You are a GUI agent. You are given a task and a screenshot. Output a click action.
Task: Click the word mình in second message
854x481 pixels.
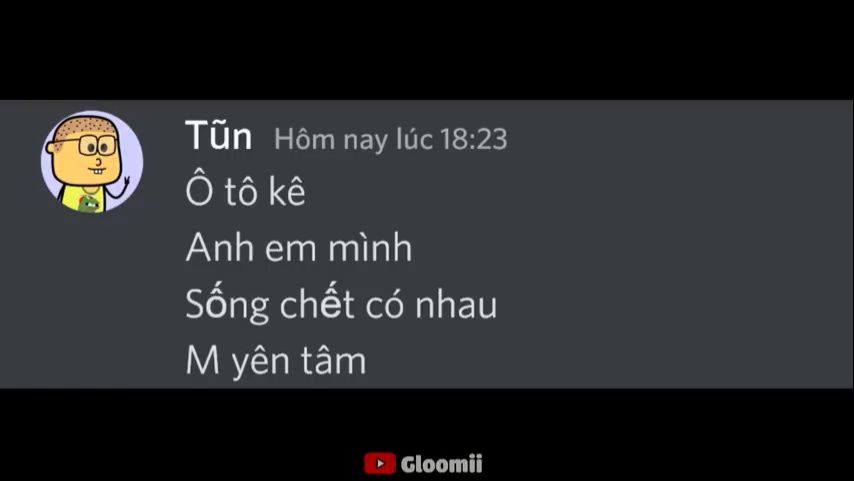tap(370, 248)
